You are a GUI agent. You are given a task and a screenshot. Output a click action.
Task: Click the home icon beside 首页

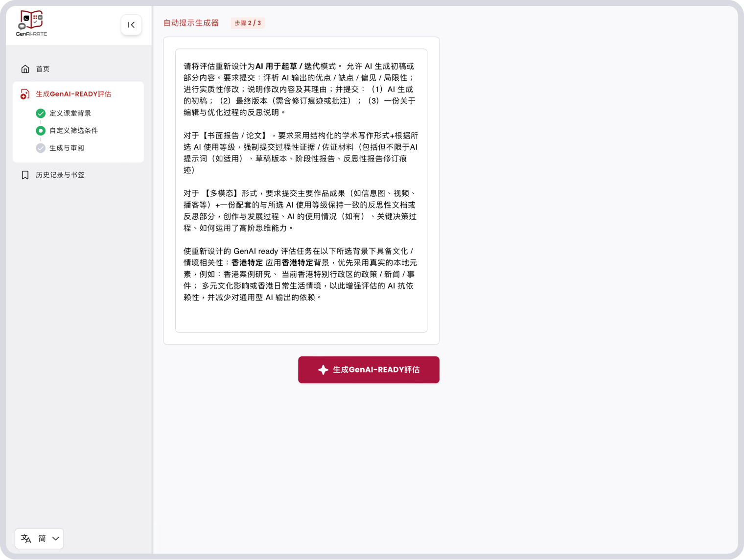click(25, 69)
